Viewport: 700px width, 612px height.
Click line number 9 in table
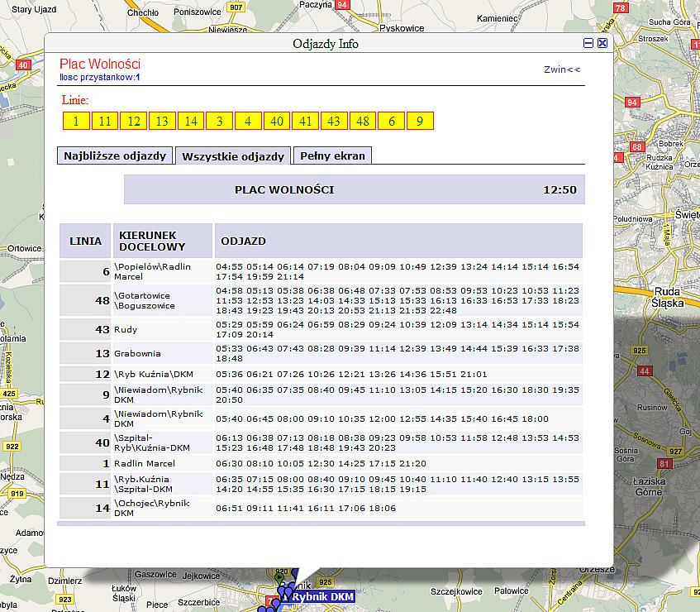[106, 394]
